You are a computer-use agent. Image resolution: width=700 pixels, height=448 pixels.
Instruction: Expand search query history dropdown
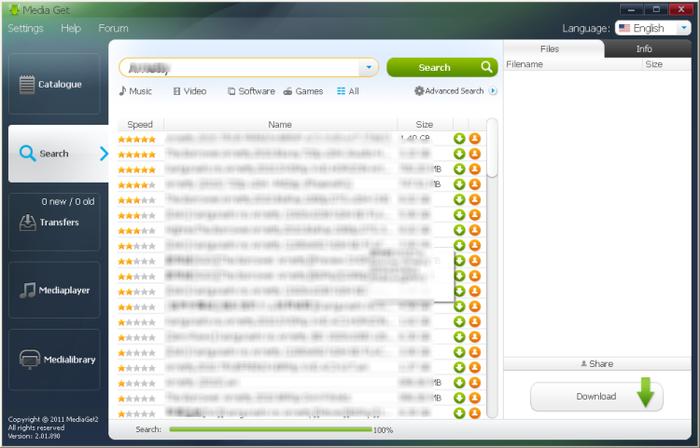(x=368, y=68)
